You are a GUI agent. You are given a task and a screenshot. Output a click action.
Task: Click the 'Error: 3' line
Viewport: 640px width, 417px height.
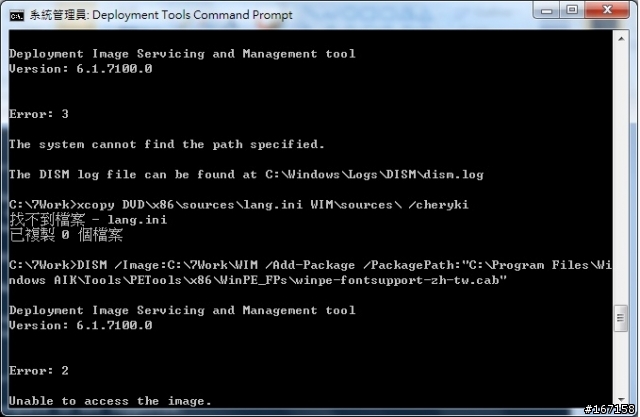(x=39, y=114)
